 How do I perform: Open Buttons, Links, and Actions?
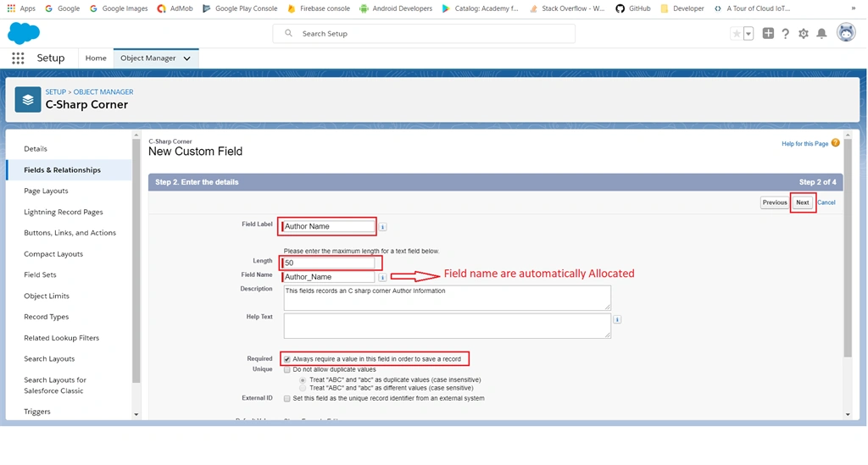coord(70,233)
